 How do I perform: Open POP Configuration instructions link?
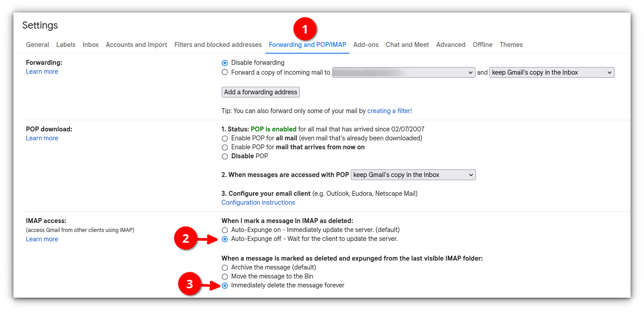(x=258, y=202)
